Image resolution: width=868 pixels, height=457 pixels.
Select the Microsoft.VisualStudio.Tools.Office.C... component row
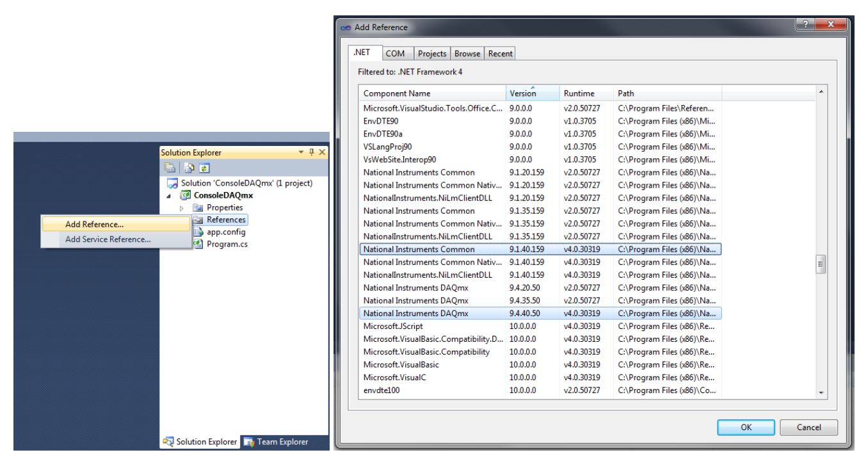pyautogui.click(x=540, y=108)
